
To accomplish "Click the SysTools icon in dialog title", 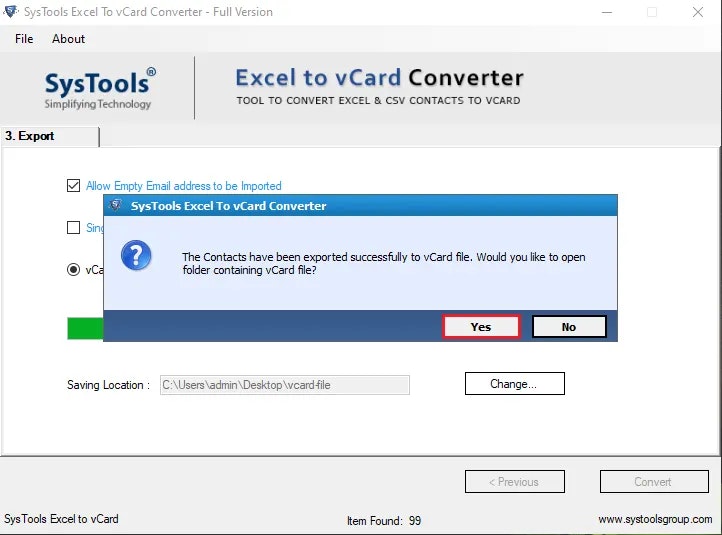I will [x=116, y=205].
